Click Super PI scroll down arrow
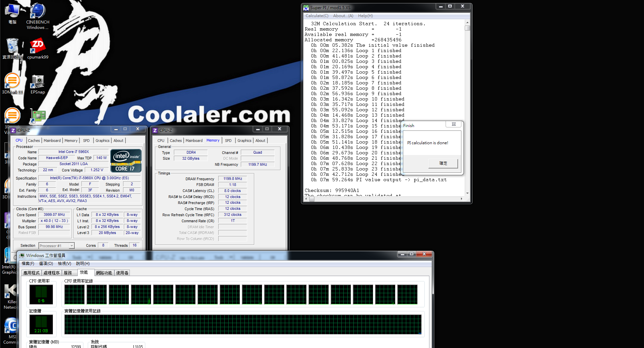The image size is (644, 348). [467, 193]
